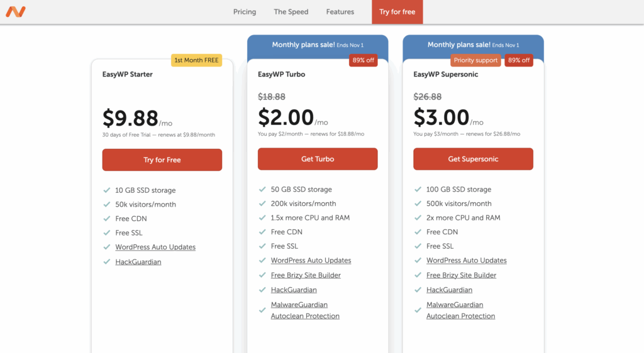
Task: Open Supersonic plan Free Brizy Site Builder link
Action: (x=461, y=276)
